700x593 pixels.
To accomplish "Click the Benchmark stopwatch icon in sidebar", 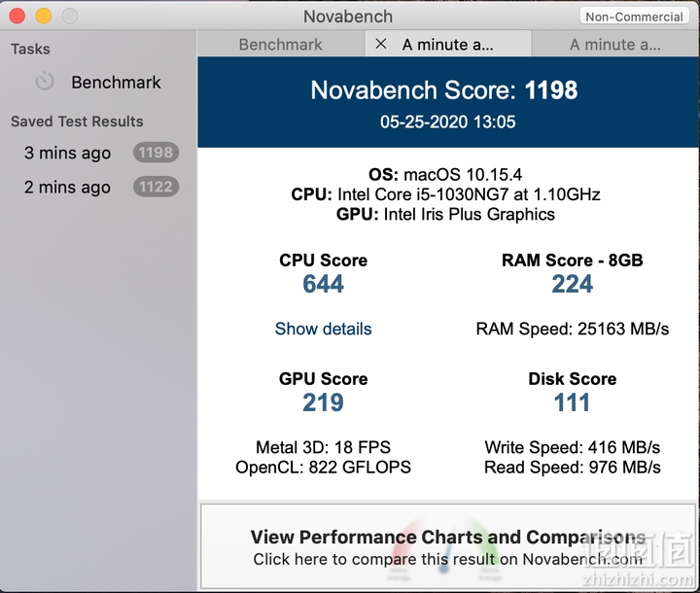I will pyautogui.click(x=45, y=82).
